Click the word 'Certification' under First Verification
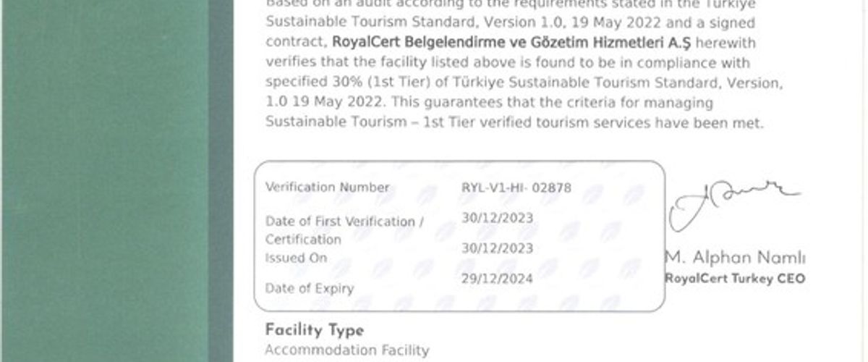The height and width of the screenshot is (362, 868). point(302,240)
